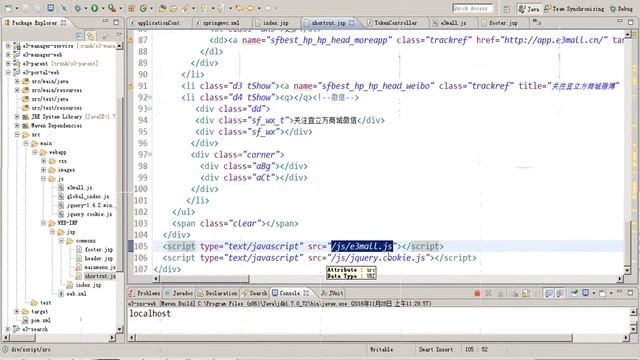This screenshot has width=640, height=360.
Task: Open the Search view tab
Action: pos(254,293)
